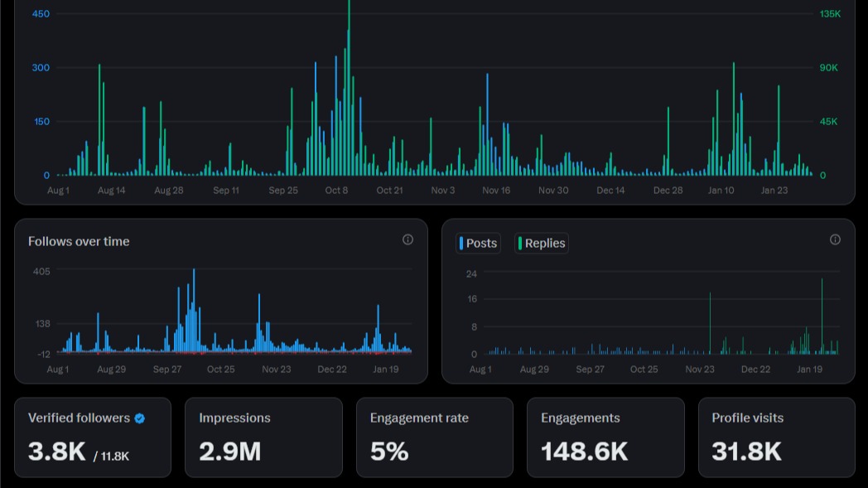The height and width of the screenshot is (488, 868).
Task: Click the Follows over time heading
Action: coord(79,241)
